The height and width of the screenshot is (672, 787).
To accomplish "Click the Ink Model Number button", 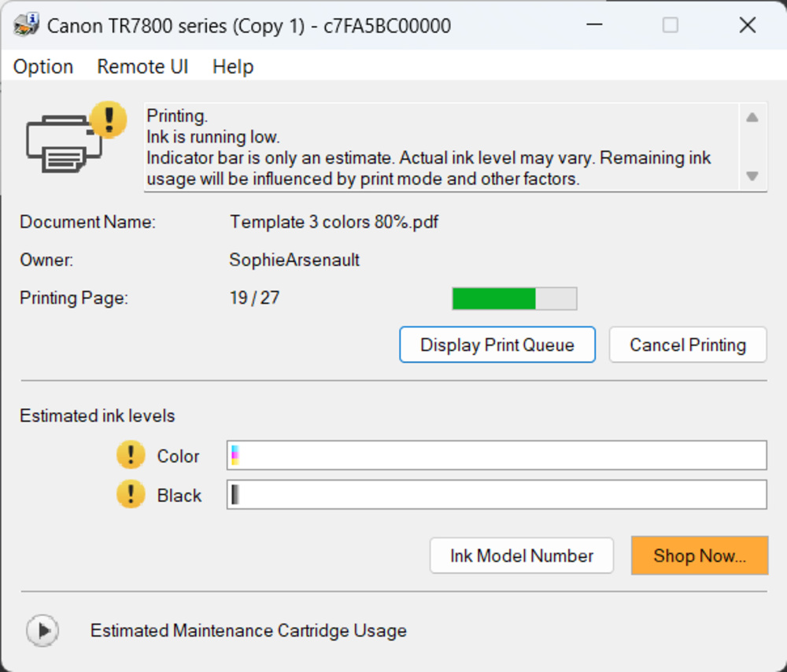I will coord(521,556).
